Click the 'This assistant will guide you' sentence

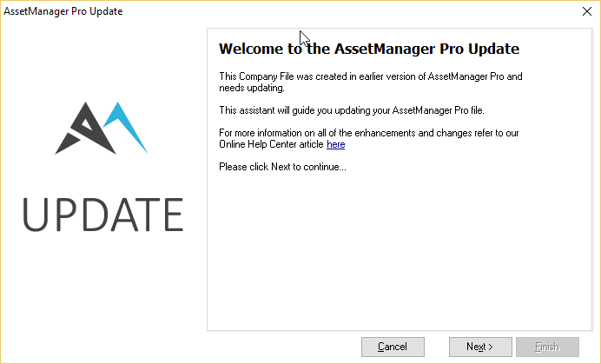coord(352,110)
